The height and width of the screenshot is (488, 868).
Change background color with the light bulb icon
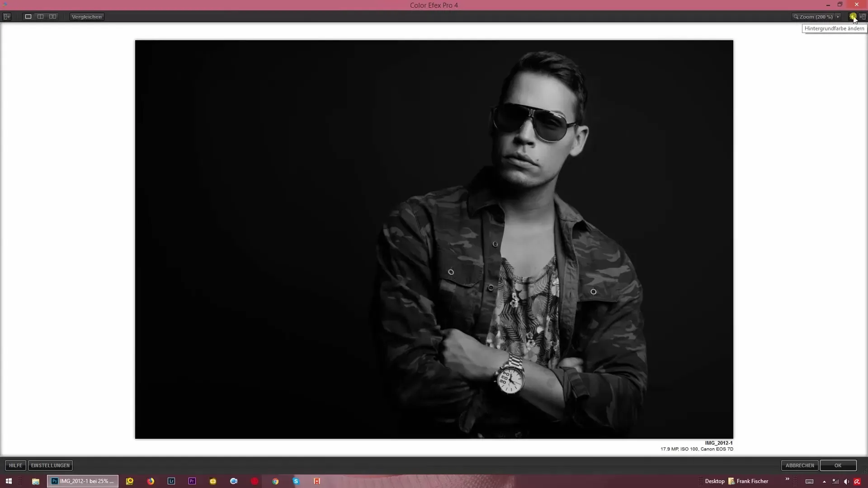(853, 17)
